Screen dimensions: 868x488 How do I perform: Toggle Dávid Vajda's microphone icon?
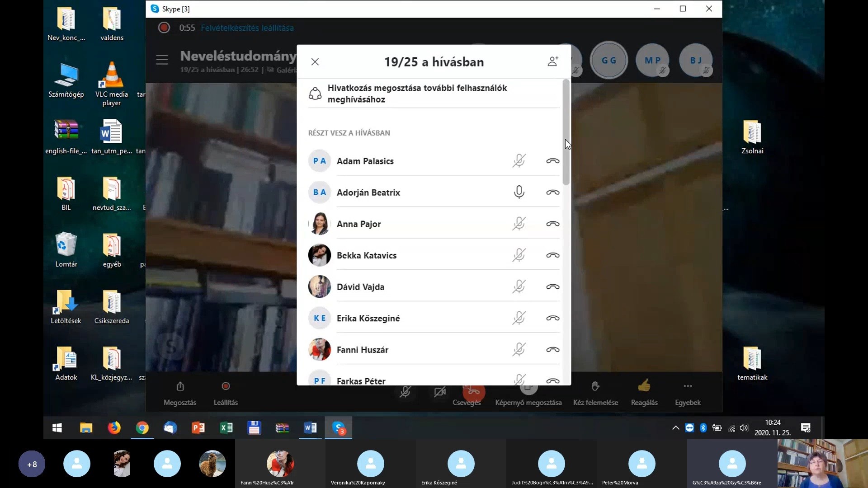tap(519, 287)
